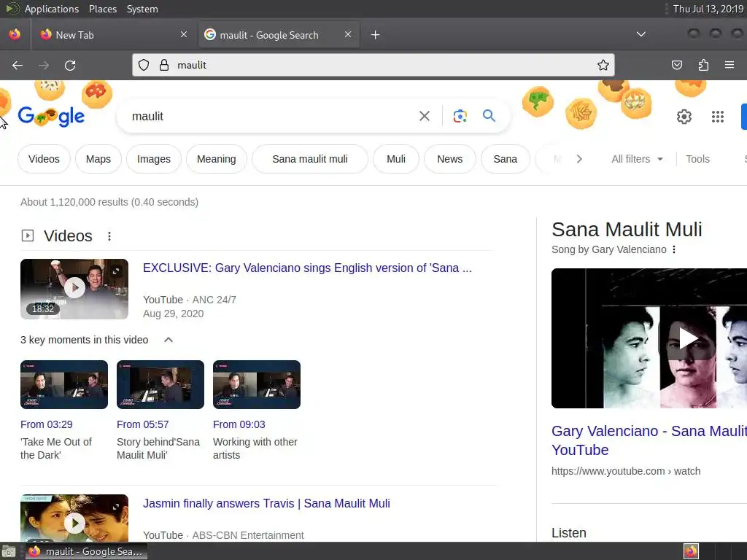The height and width of the screenshot is (560, 747).
Task: Collapse the 3 key moments section
Action: pos(169,340)
